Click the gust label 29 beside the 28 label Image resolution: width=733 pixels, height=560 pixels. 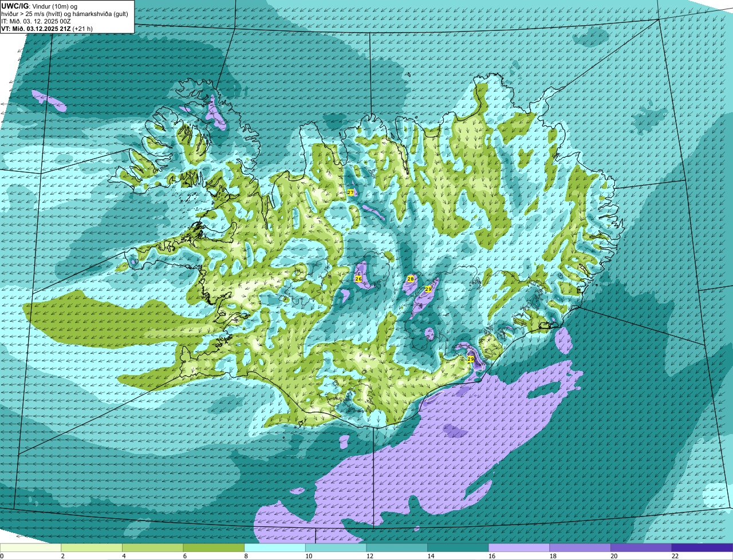[x=428, y=289]
